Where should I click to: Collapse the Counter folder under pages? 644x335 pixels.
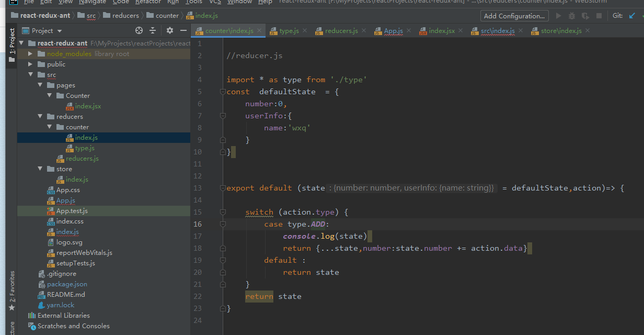coord(49,96)
